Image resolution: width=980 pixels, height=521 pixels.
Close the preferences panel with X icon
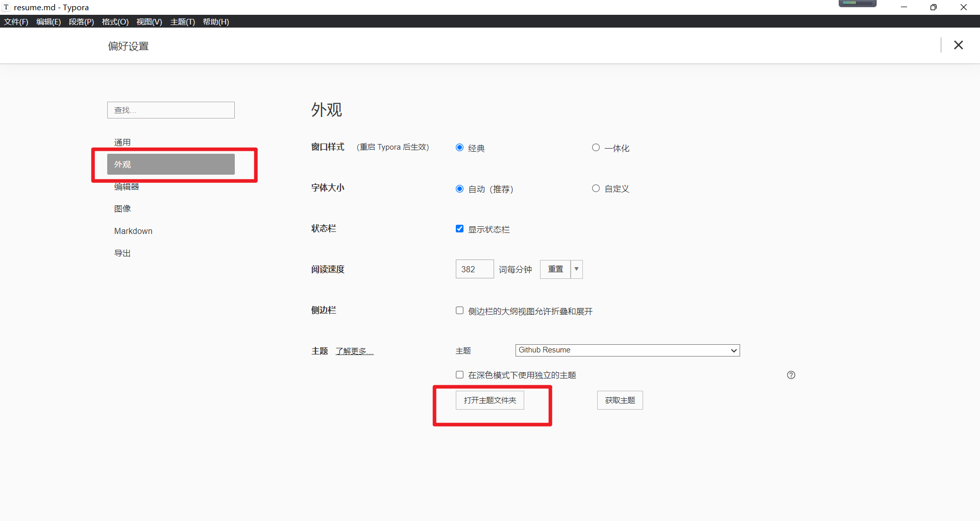[958, 45]
